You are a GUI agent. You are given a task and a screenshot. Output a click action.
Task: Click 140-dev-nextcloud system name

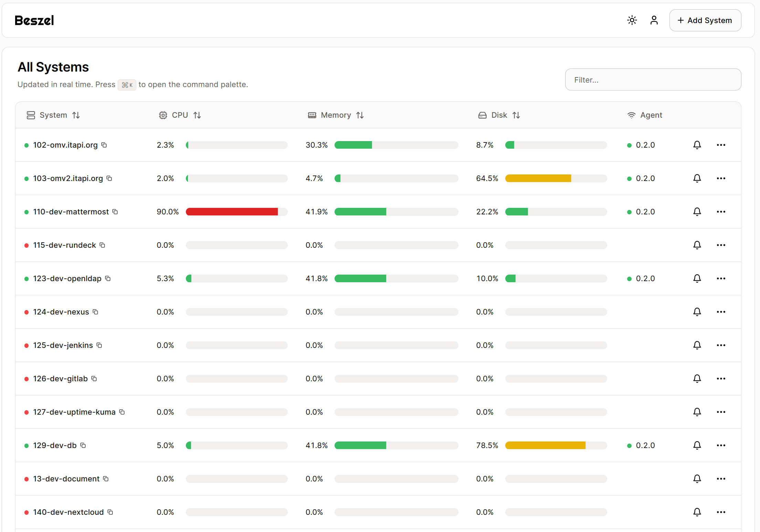(x=68, y=512)
